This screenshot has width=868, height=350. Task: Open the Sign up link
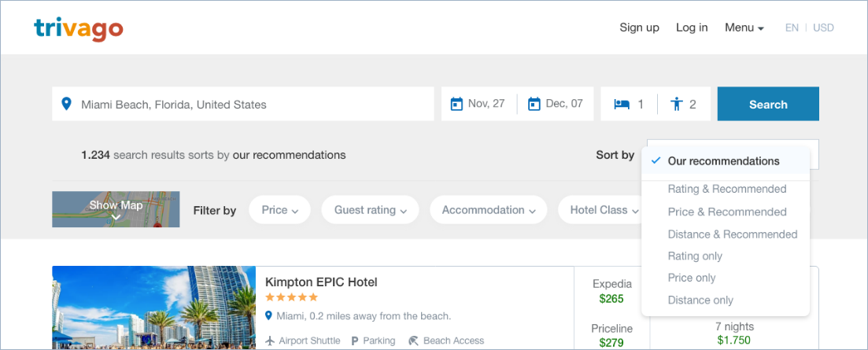pos(639,28)
